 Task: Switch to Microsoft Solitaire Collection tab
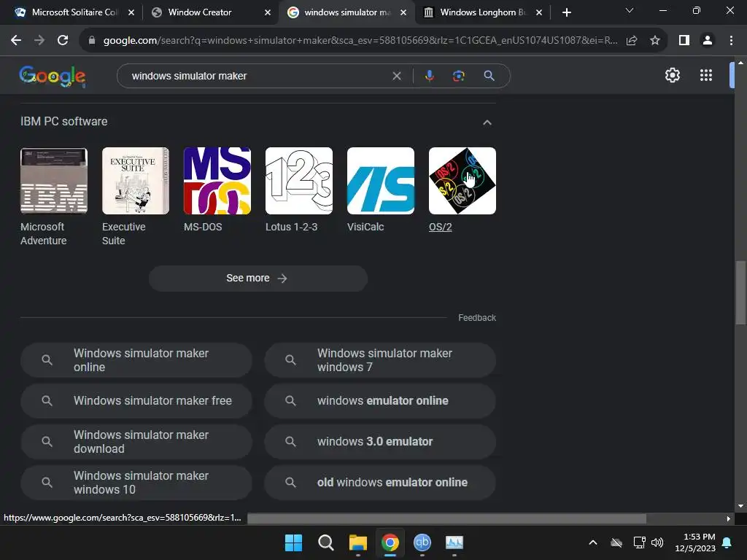[68, 12]
